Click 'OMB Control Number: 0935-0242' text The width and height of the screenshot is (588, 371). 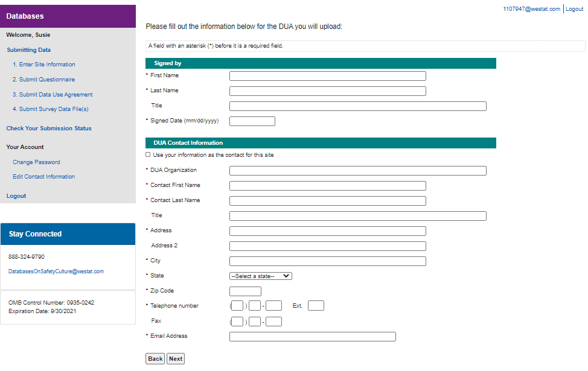[x=51, y=302]
